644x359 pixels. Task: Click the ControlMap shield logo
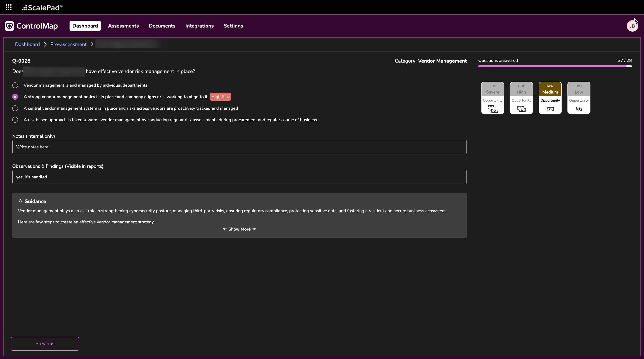9,26
